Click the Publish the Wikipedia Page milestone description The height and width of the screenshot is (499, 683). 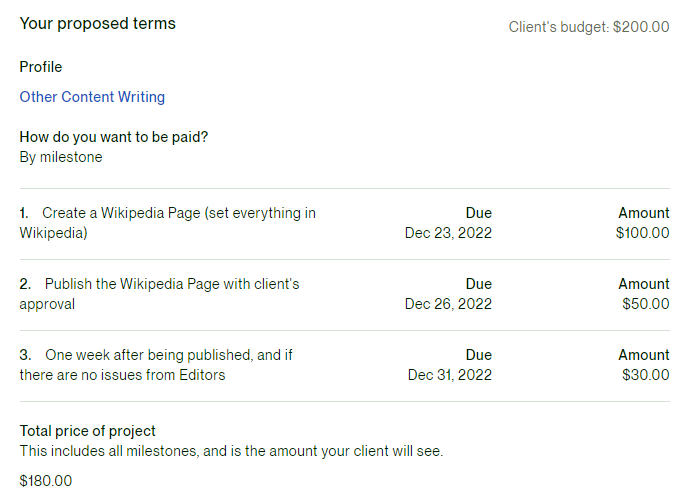(x=159, y=294)
